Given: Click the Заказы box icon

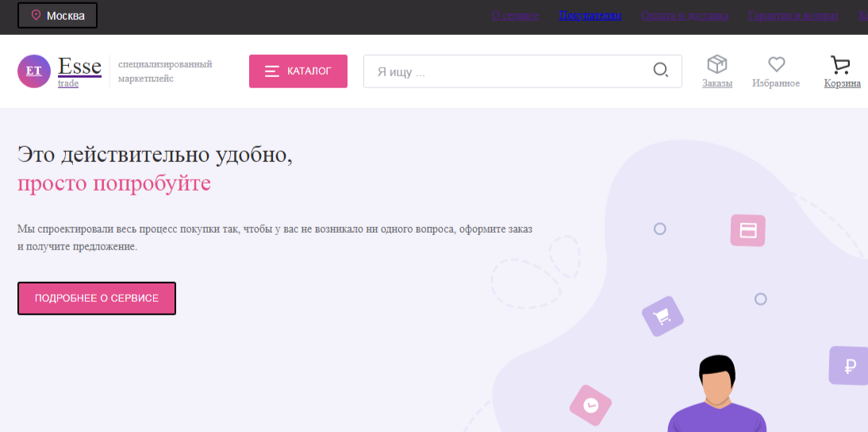Looking at the screenshot, I should (717, 64).
